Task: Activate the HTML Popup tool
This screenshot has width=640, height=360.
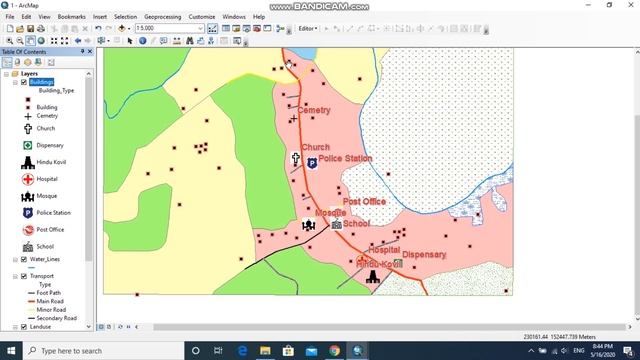Action: [x=164, y=41]
